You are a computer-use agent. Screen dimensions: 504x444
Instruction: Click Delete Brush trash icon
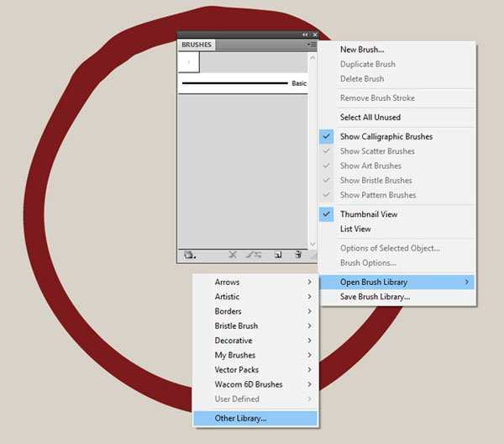tap(297, 254)
